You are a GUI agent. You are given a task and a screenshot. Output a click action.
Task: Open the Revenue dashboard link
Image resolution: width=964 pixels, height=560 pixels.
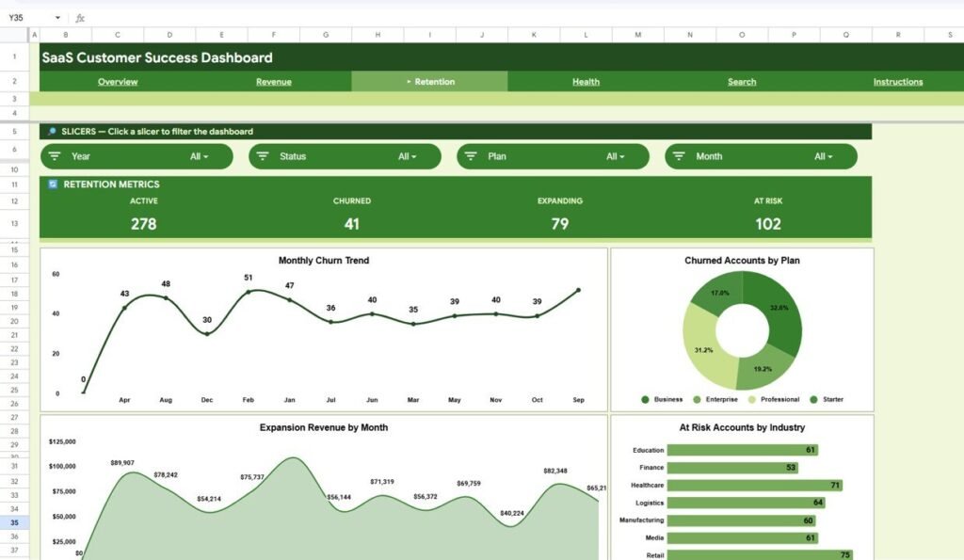[273, 82]
